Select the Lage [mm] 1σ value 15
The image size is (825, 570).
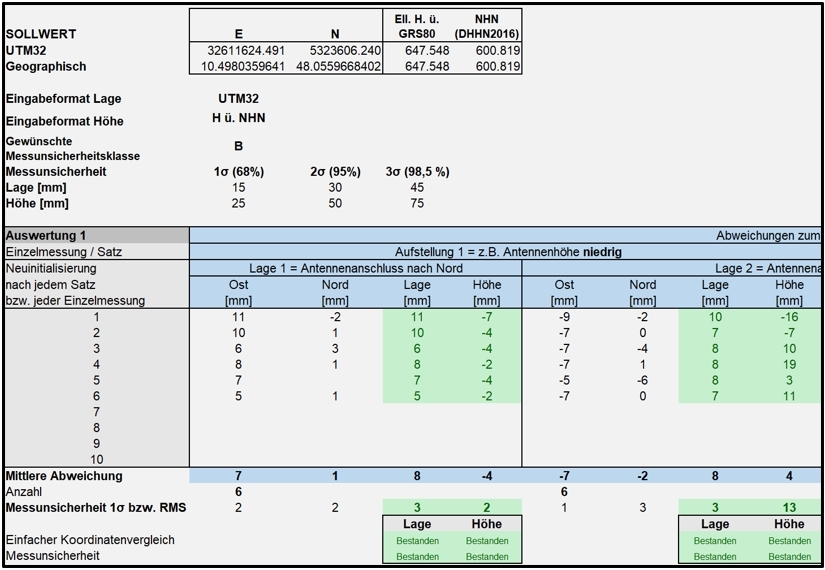click(238, 188)
